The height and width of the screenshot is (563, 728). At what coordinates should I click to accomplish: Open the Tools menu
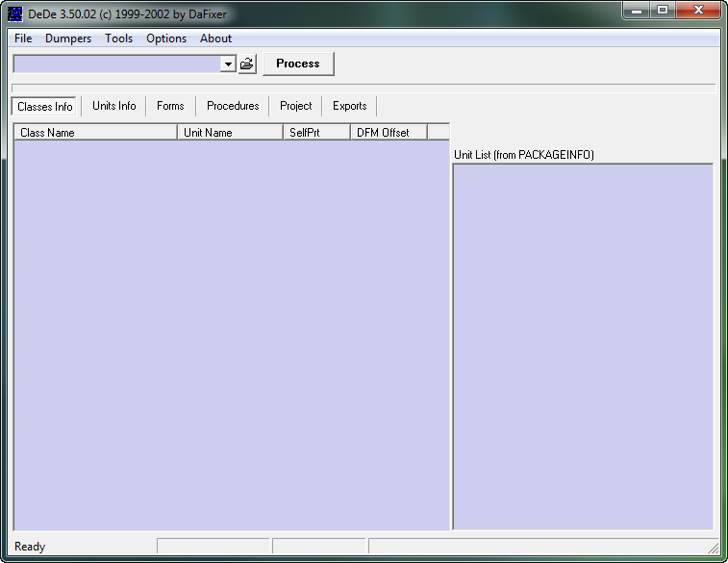click(119, 38)
